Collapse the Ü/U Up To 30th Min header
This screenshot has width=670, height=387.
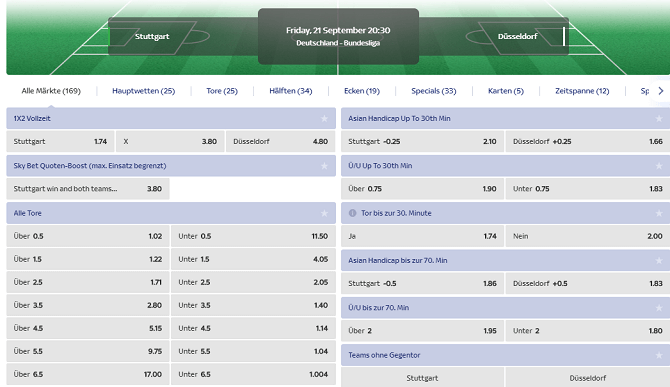(505, 166)
